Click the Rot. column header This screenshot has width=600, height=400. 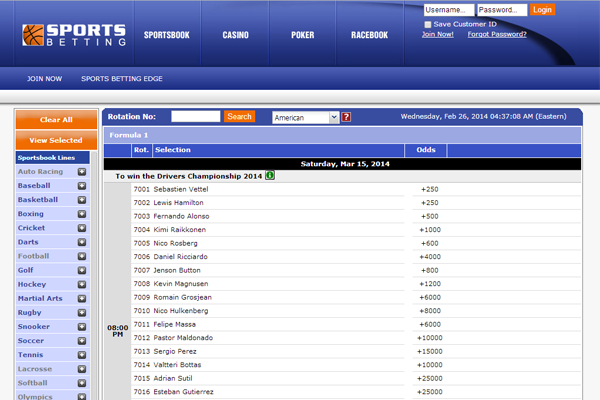coord(141,150)
